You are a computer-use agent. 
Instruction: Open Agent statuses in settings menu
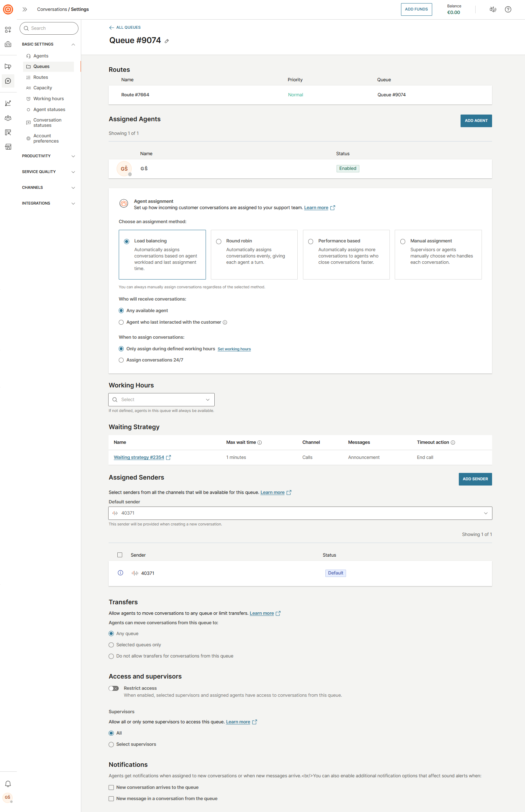(x=49, y=110)
